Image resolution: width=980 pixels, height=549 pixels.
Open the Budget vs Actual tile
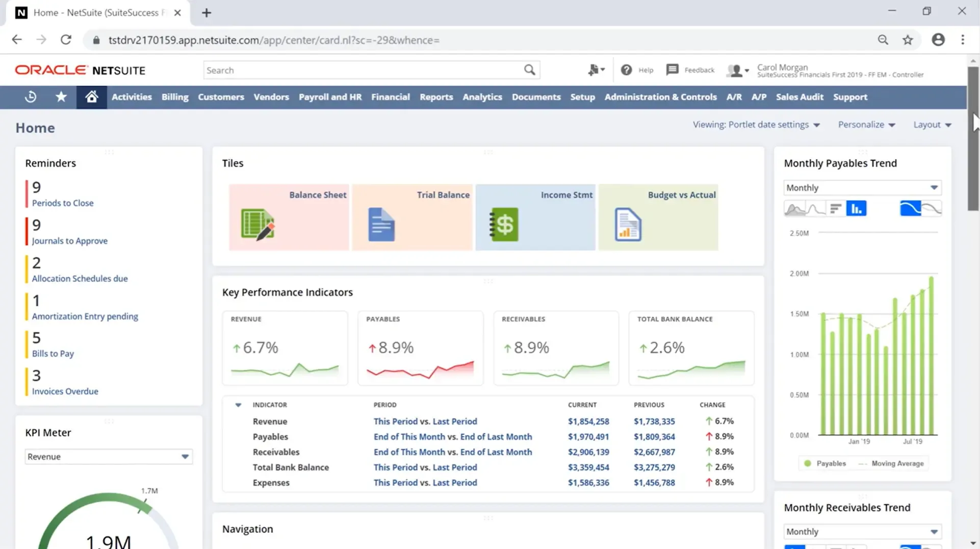pos(658,217)
